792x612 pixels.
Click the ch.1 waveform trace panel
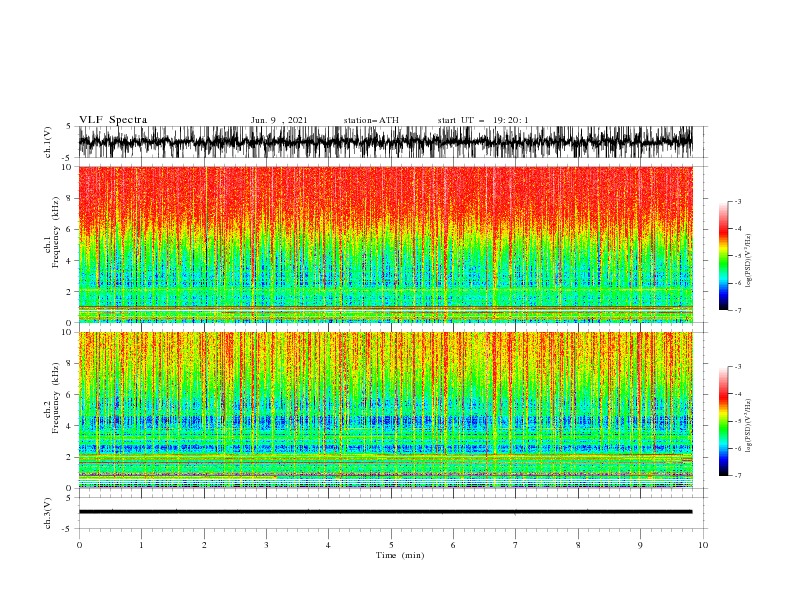tap(385, 142)
